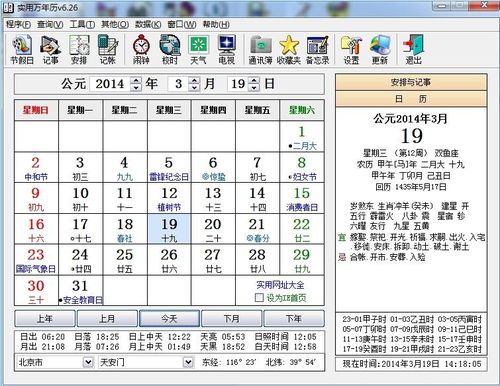Image resolution: width=500 pixels, height=386 pixels.
Task: Increase the day with up arrow
Action: point(254,80)
